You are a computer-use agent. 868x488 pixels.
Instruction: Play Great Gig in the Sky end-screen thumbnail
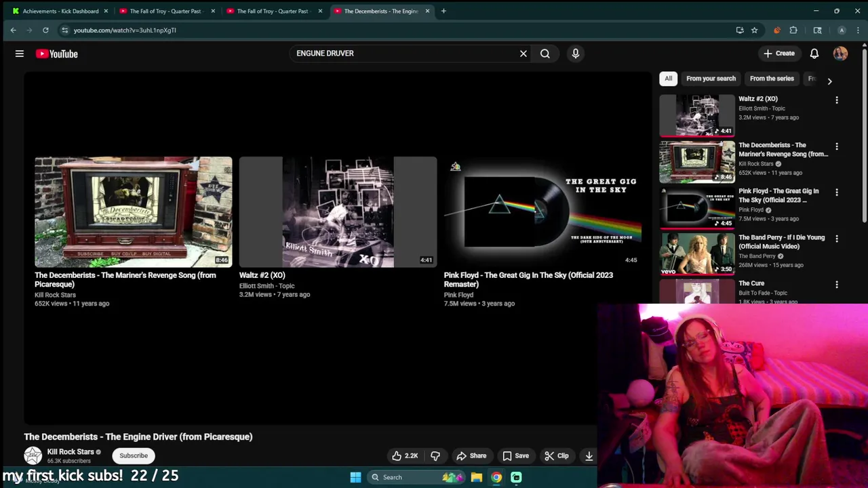542,212
